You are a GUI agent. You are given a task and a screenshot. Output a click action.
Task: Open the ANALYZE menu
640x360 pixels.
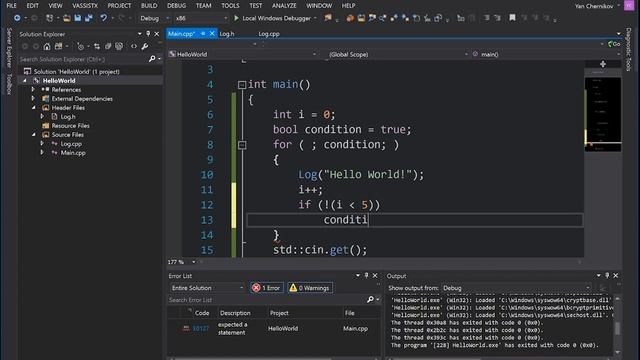click(x=284, y=6)
